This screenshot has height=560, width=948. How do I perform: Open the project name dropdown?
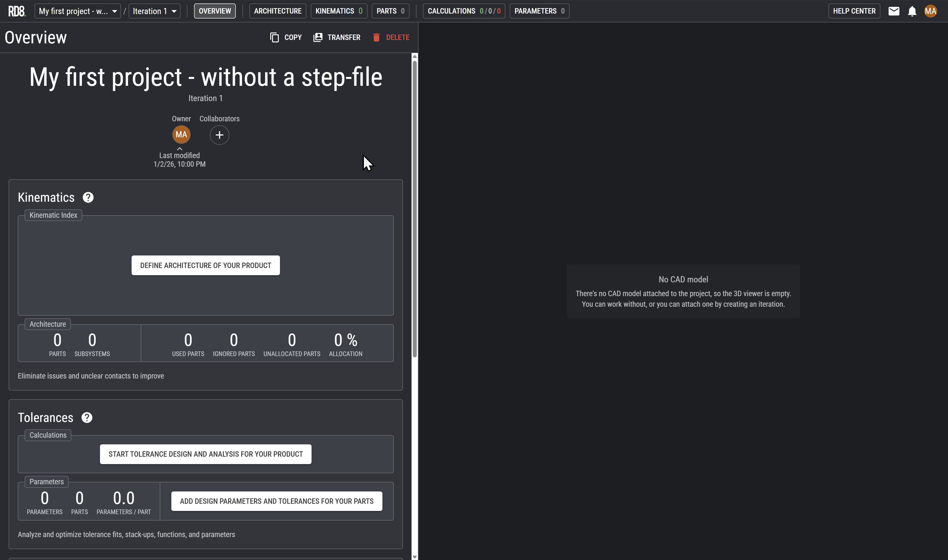coord(78,11)
